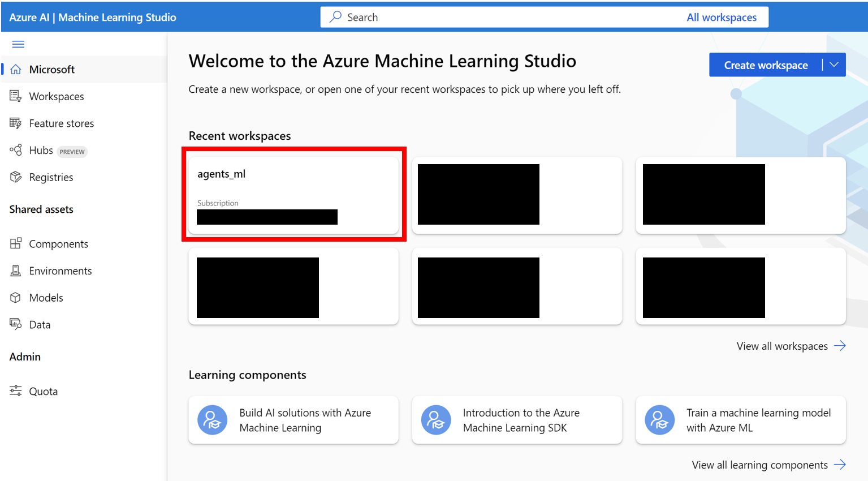
Task: Open the Components section
Action: 58,243
